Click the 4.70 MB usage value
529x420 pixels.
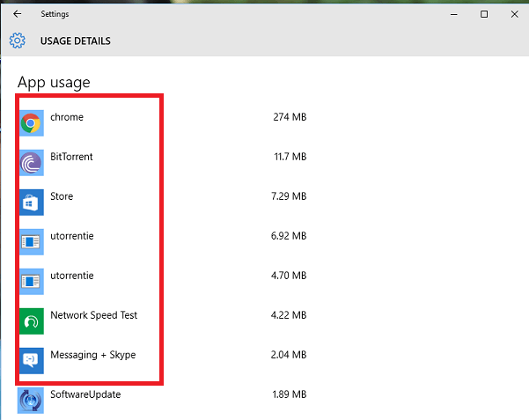click(289, 276)
